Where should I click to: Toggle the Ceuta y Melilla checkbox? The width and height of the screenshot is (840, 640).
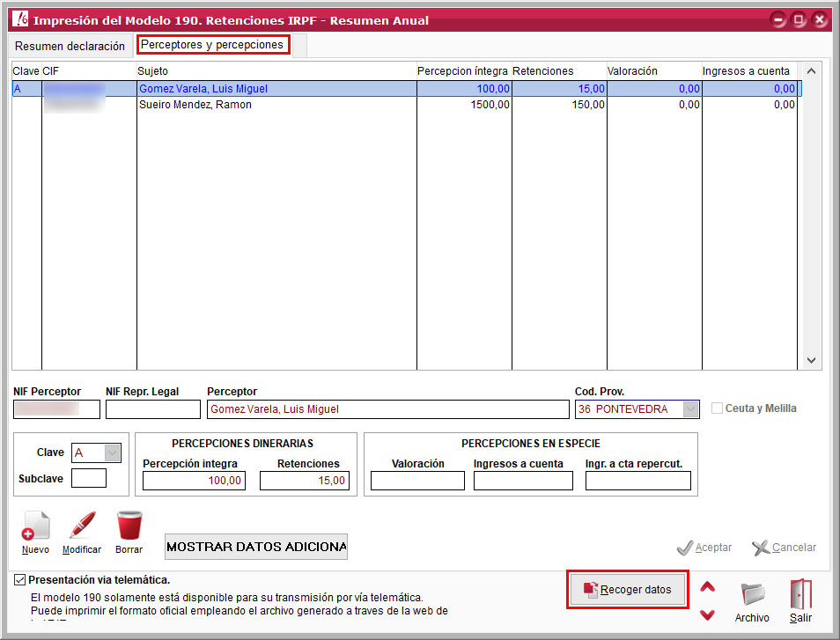pyautogui.click(x=717, y=408)
